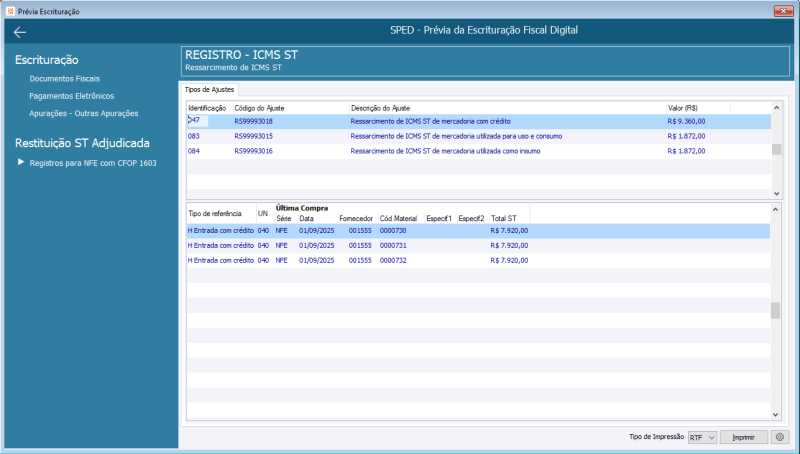Select the Restituição ST Adjudicada heading
This screenshot has width=800, height=454.
(82, 143)
